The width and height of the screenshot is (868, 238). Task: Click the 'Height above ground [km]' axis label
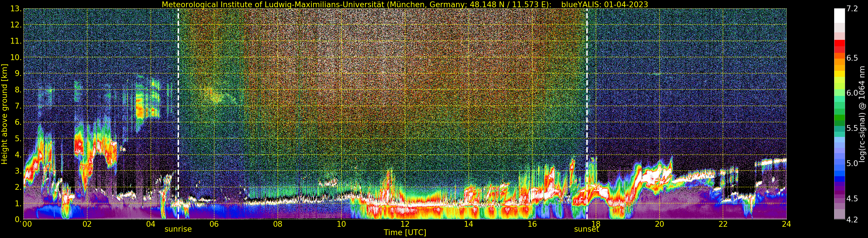point(4,114)
